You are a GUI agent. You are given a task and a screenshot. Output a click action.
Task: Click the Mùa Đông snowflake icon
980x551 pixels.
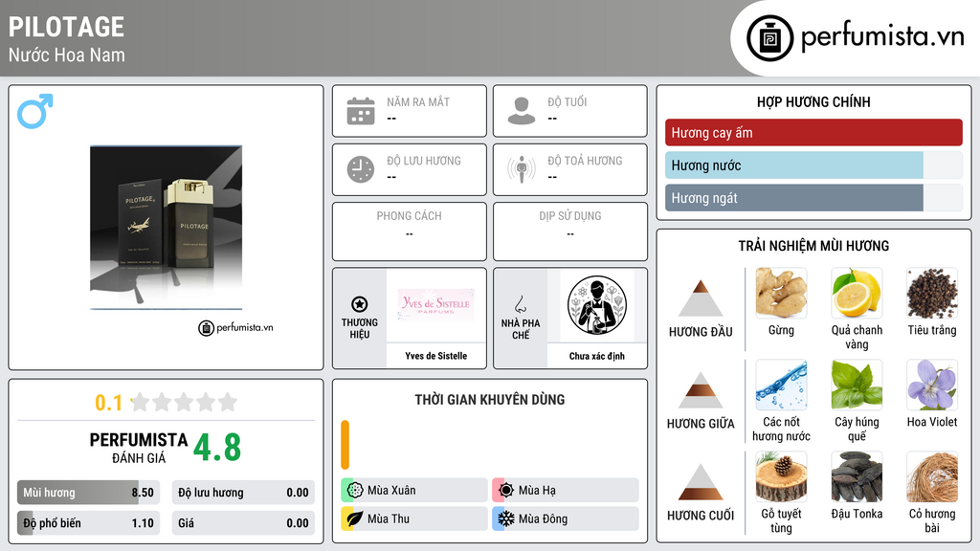(x=506, y=518)
